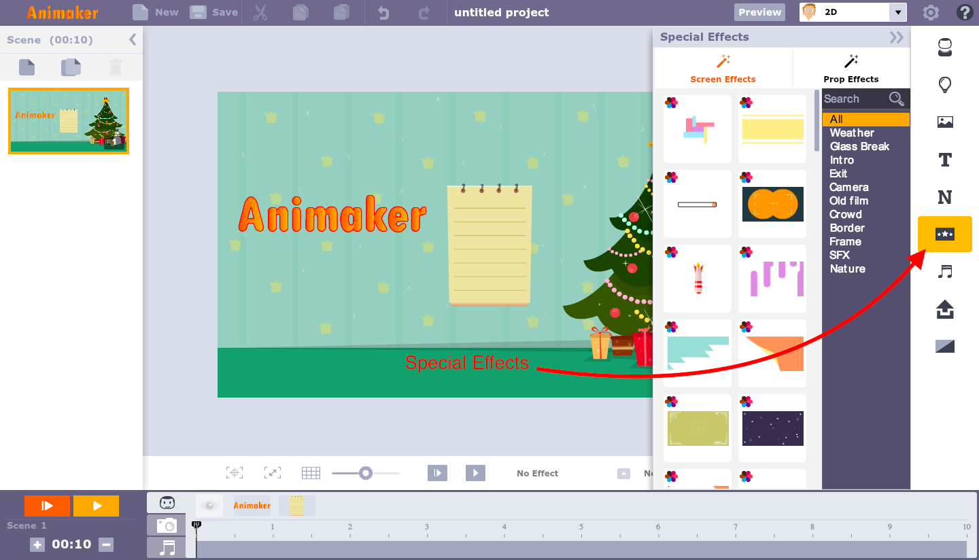This screenshot has height=560, width=979.
Task: Switch to the character timeline track
Action: coord(167,503)
